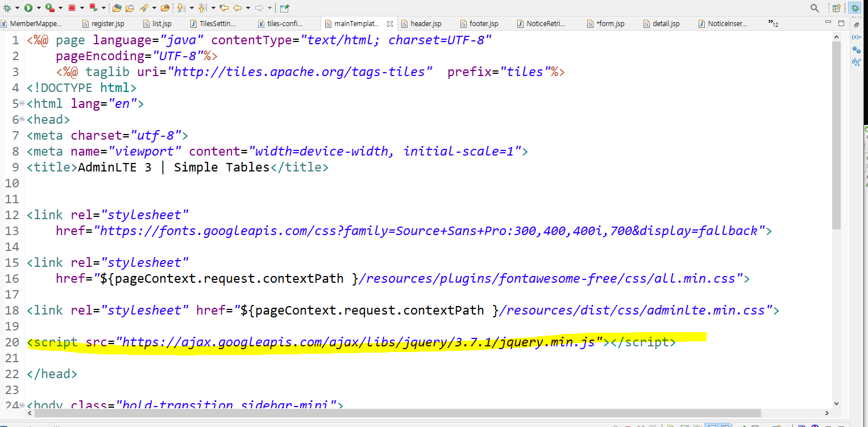Screen dimensions: 868x427
Task: Maximize the editor area
Action: [841, 23]
